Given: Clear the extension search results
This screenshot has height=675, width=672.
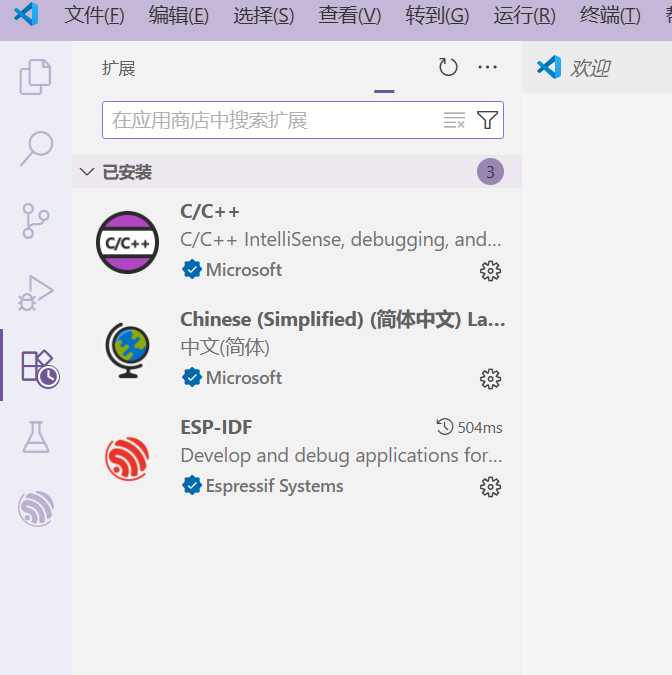Looking at the screenshot, I should 454,120.
